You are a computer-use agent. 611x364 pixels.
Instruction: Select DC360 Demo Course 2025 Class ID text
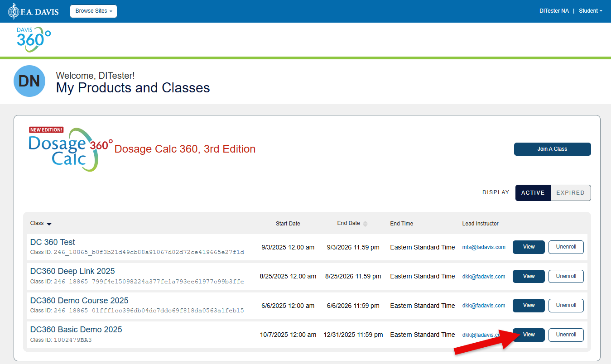pos(149,311)
